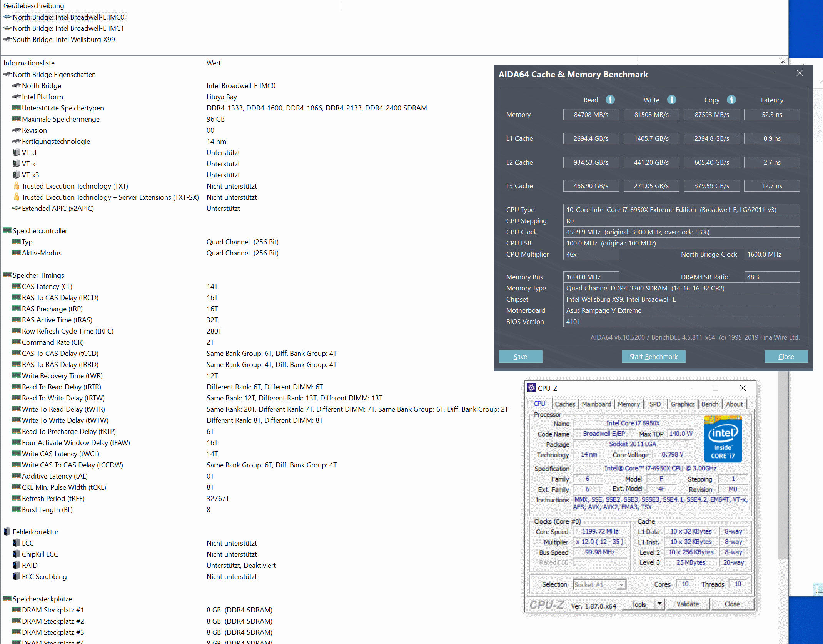Click the Motherboard value Asus Rampage V Extreme
The width and height of the screenshot is (823, 644).
click(681, 310)
